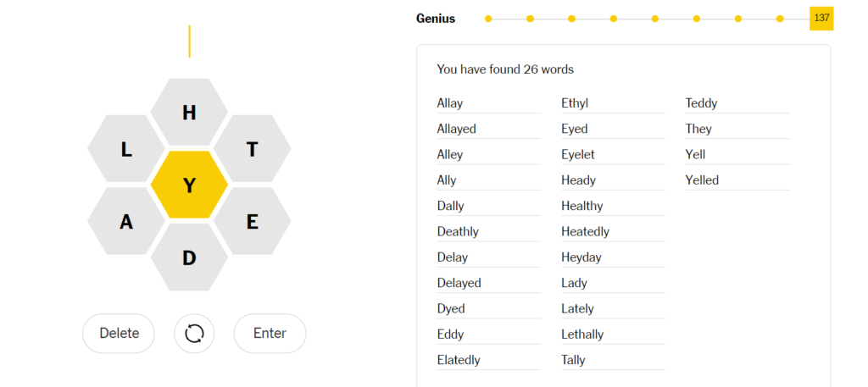The image size is (868, 387).
Task: Click the Delete button
Action: 119,334
